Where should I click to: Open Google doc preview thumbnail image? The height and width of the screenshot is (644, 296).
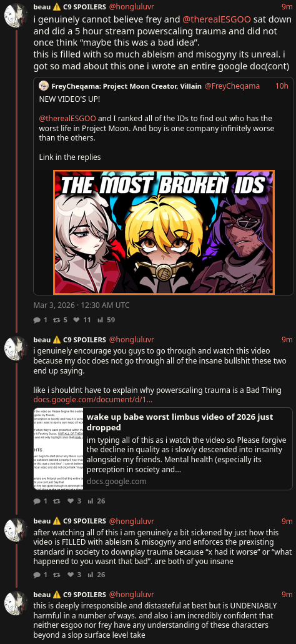point(58,448)
